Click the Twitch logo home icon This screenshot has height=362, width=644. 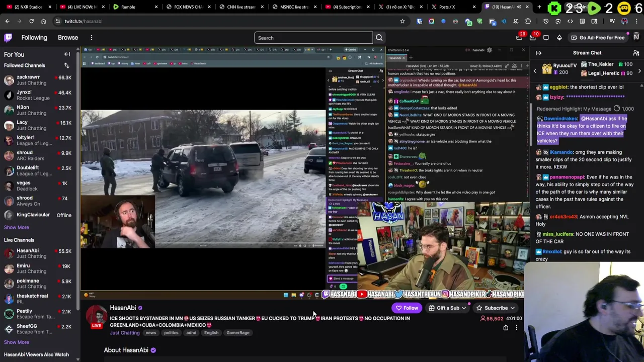(8, 38)
